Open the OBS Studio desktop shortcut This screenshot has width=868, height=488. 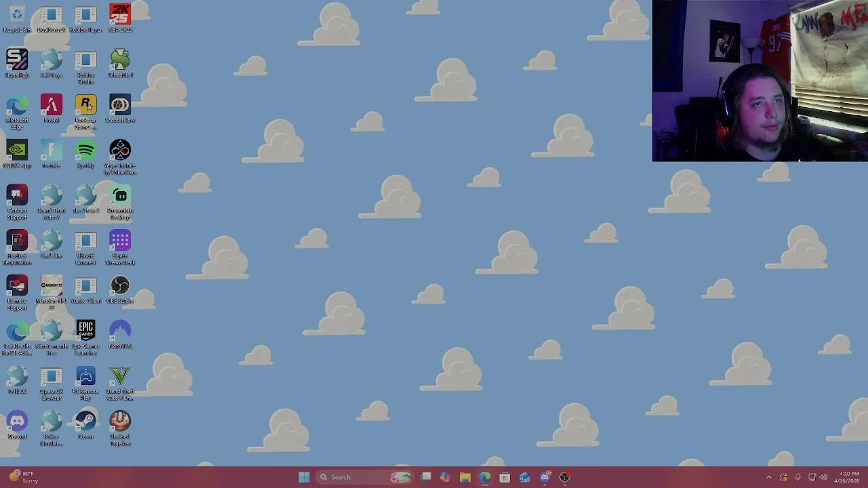[x=120, y=290]
